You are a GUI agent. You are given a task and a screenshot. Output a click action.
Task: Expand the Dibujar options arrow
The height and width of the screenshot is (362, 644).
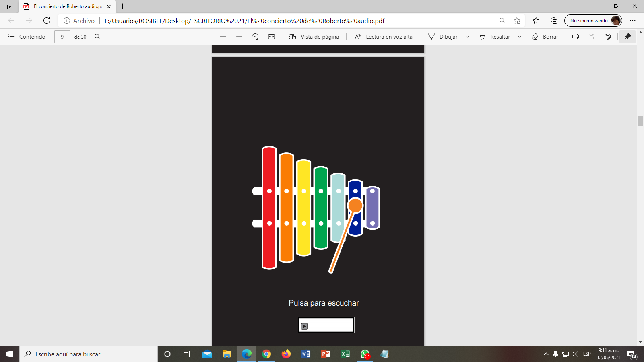pyautogui.click(x=467, y=37)
